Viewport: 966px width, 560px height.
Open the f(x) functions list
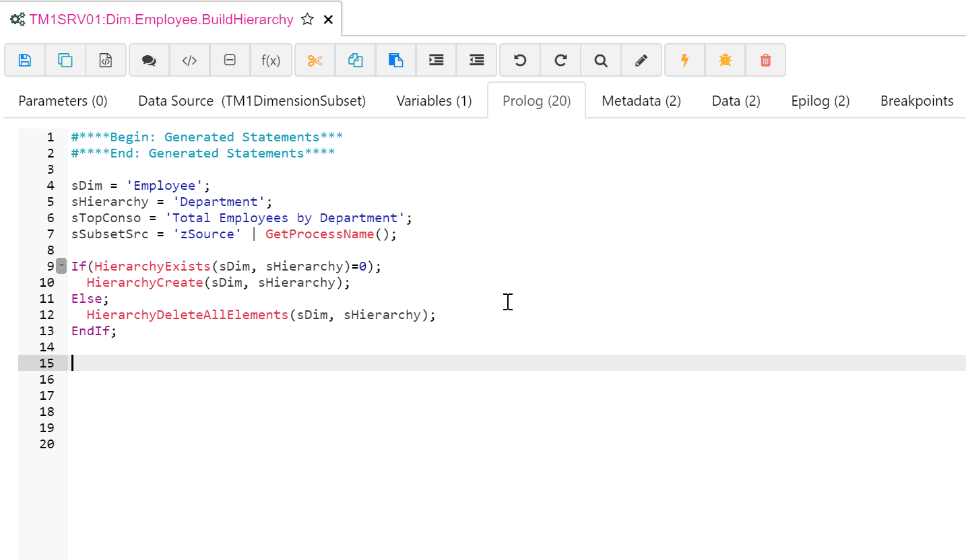point(271,61)
